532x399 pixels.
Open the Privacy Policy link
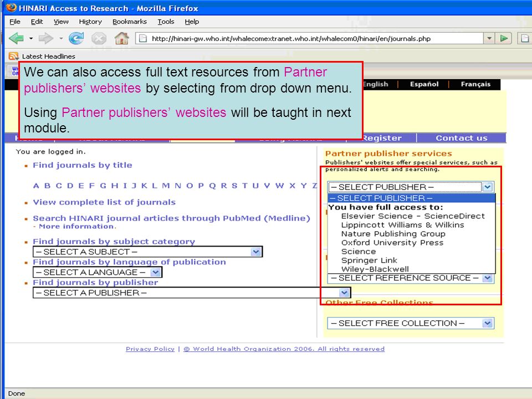click(150, 349)
